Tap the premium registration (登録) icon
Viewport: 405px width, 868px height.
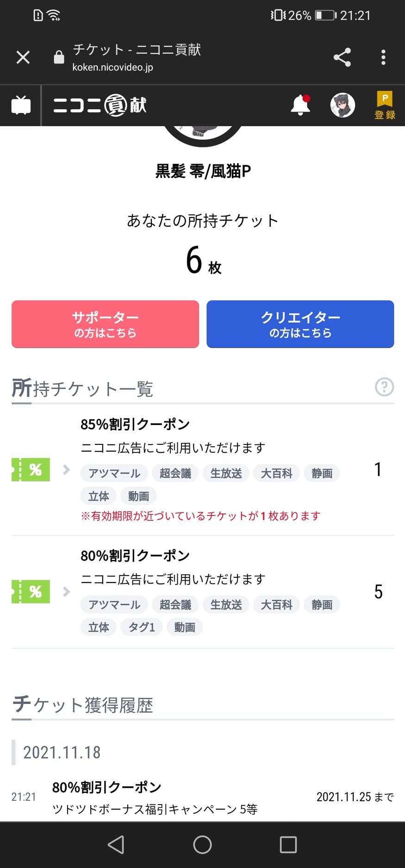(x=384, y=105)
